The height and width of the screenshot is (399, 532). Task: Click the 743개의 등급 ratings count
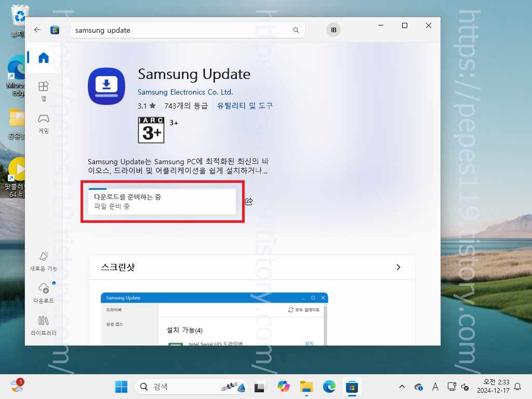point(186,106)
